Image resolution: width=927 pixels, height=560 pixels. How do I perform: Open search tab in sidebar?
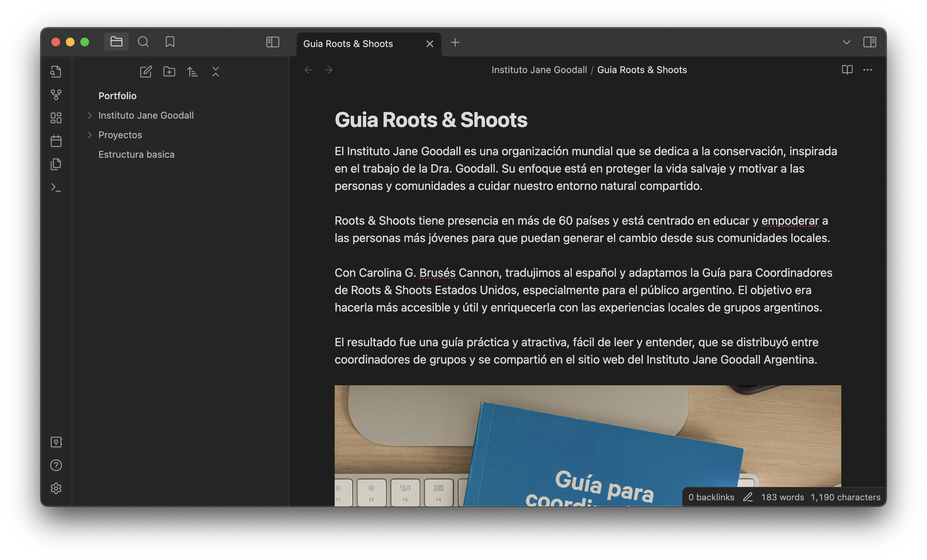pos(143,42)
